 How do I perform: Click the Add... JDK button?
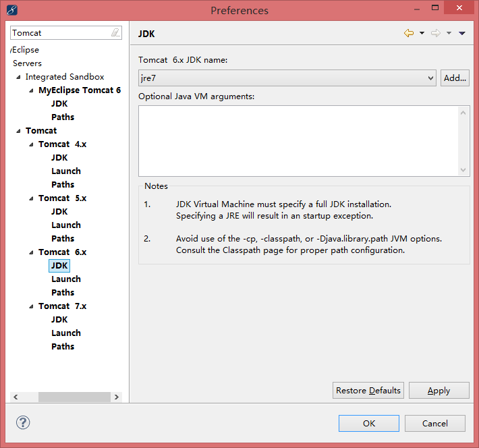click(x=455, y=78)
